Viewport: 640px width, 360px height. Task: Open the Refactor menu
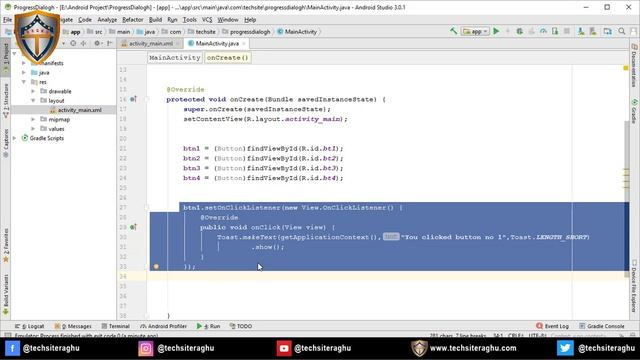(x=133, y=20)
